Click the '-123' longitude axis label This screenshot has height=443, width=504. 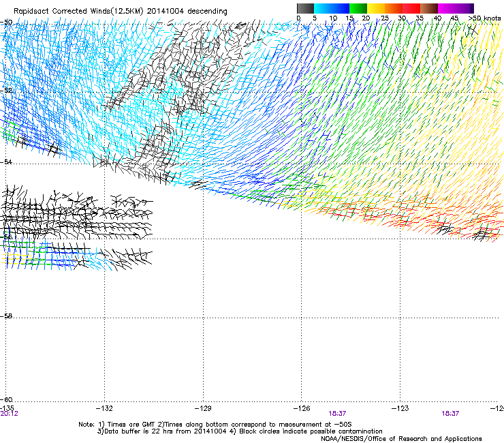coord(400,408)
